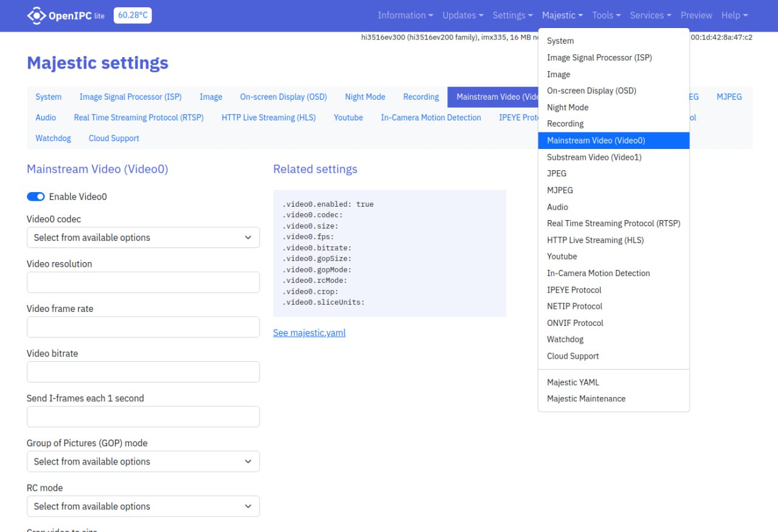Click the See majestic.yaml link

click(x=309, y=333)
